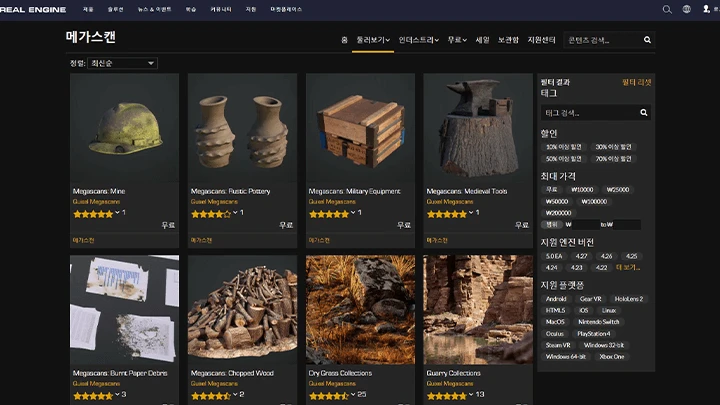Open Quixel Megascans link under Megascans: Mine
720x405 pixels.
pyautogui.click(x=96, y=202)
